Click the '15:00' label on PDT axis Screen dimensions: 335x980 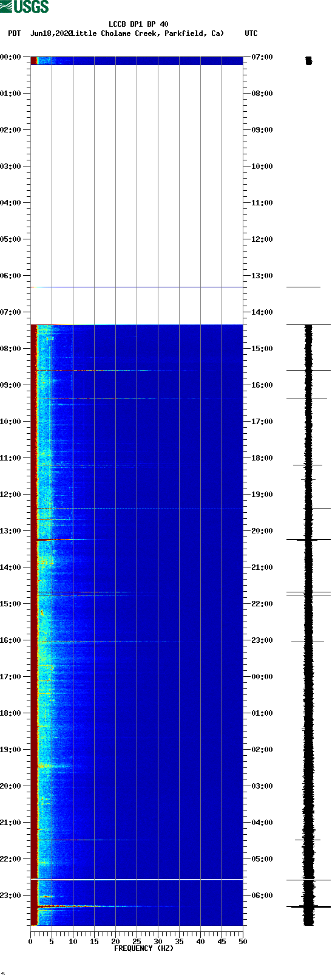coord(10,604)
